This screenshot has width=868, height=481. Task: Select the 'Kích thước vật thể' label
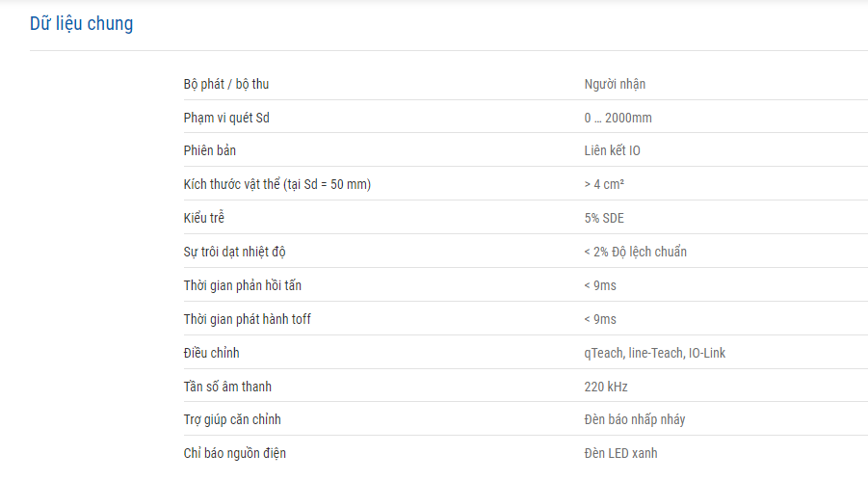tap(277, 184)
